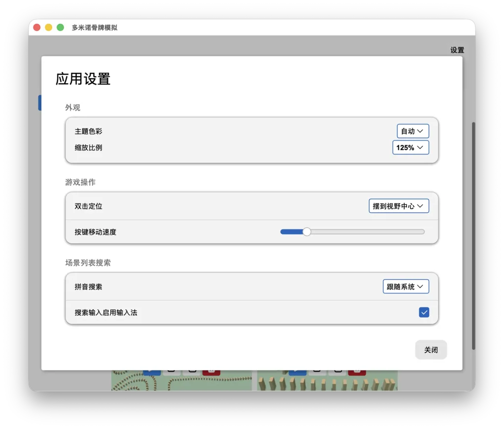This screenshot has width=504, height=429.
Task: Click the green zoom window button
Action: (x=60, y=27)
